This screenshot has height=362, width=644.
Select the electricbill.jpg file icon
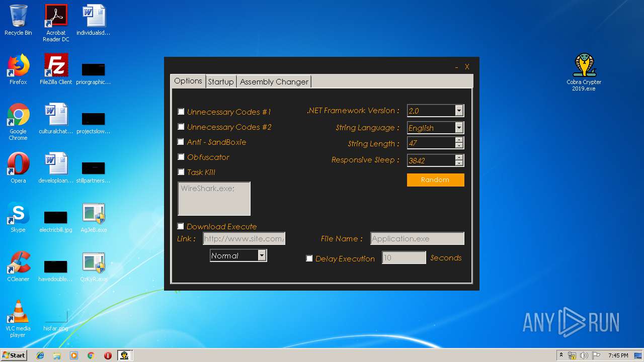click(56, 221)
